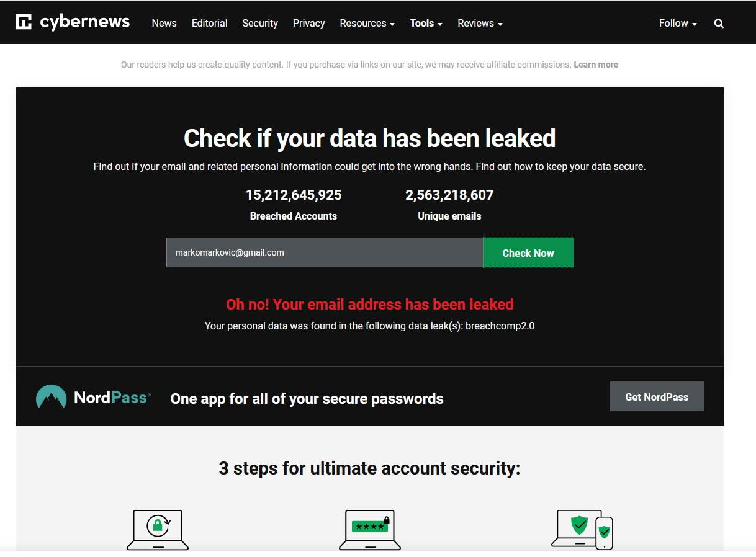Click the email address input field
The height and width of the screenshot is (557, 756).
323,252
